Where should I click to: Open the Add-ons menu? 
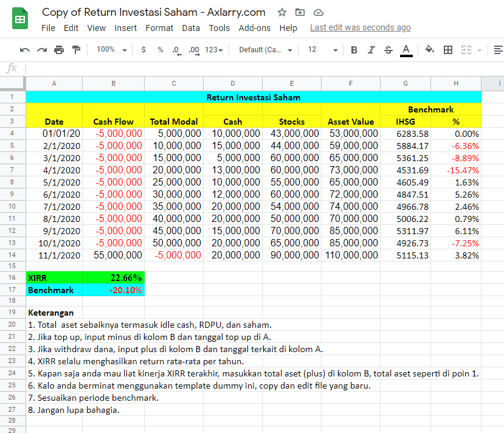point(254,28)
